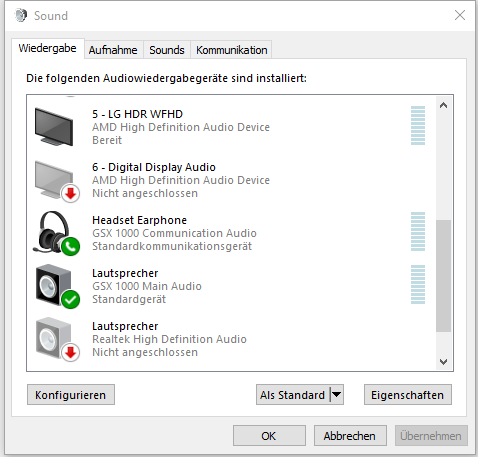Open the Aufnahme tab

pos(113,50)
